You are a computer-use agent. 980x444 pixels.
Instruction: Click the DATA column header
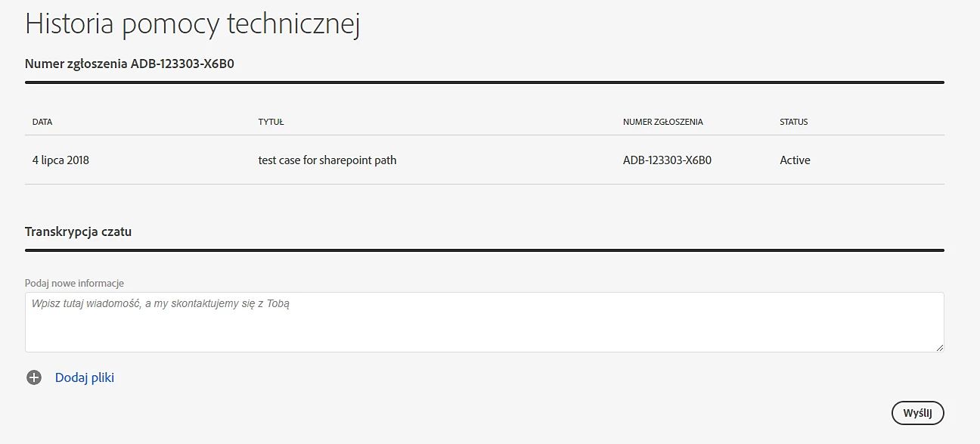pyautogui.click(x=42, y=122)
